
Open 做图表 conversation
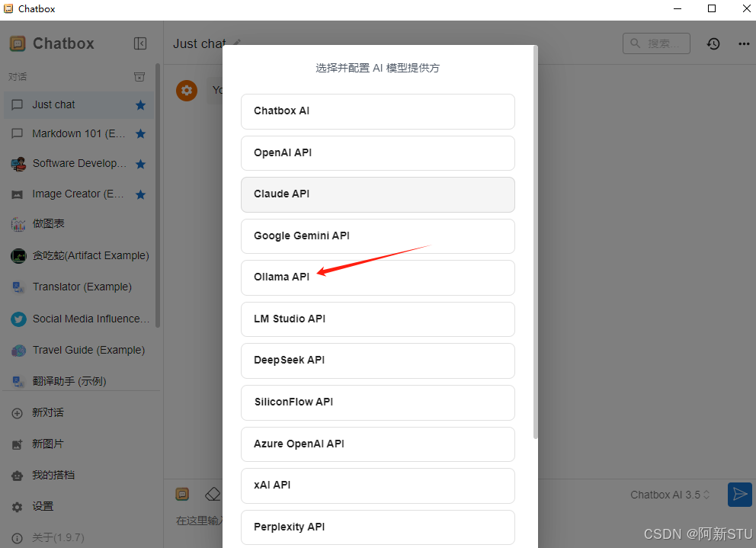[x=79, y=224]
